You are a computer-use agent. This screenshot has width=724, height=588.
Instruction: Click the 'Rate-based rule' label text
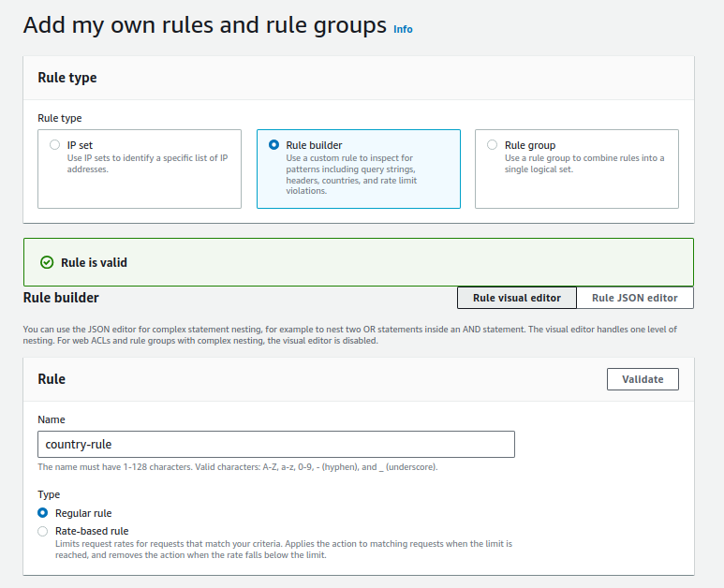(92, 531)
